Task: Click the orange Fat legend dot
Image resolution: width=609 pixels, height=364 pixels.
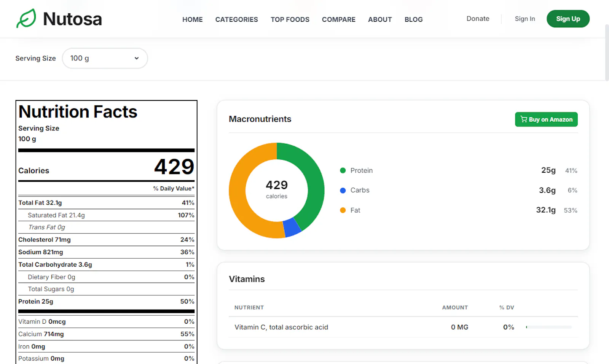Action: (x=343, y=210)
